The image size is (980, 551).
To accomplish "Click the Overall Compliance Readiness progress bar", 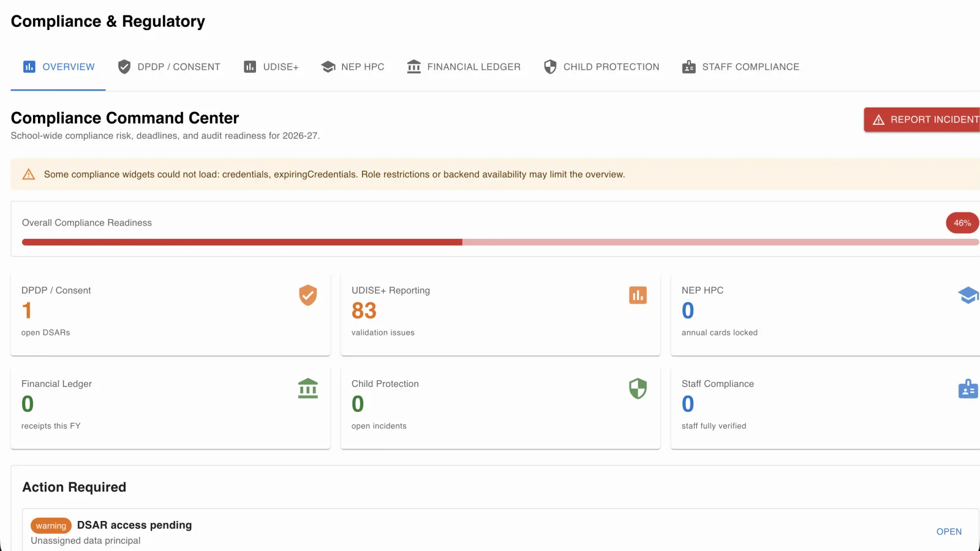I will pos(500,242).
